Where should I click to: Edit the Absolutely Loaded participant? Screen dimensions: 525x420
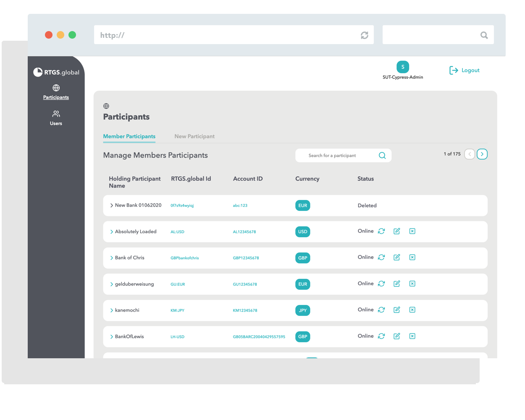396,231
